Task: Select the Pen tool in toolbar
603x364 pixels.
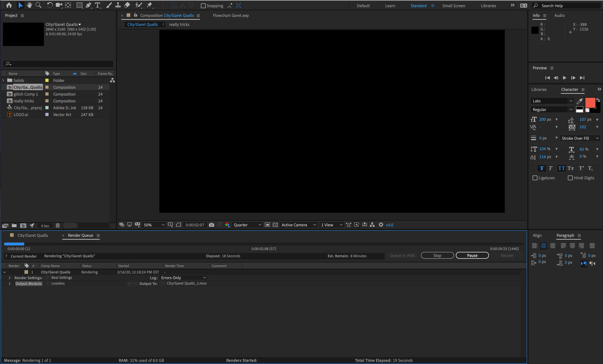Action: [x=88, y=5]
